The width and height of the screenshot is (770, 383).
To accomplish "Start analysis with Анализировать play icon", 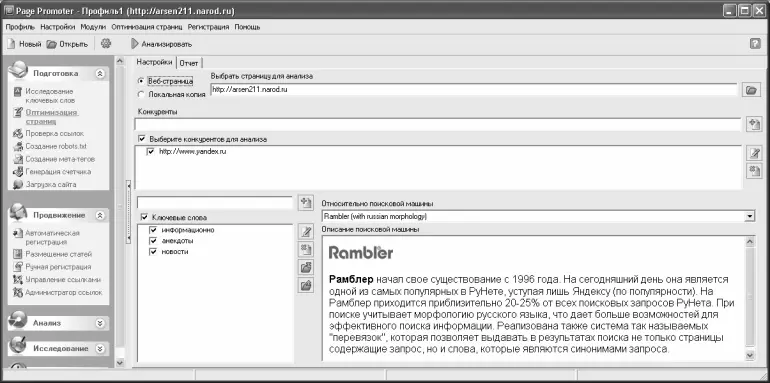I will (135, 44).
